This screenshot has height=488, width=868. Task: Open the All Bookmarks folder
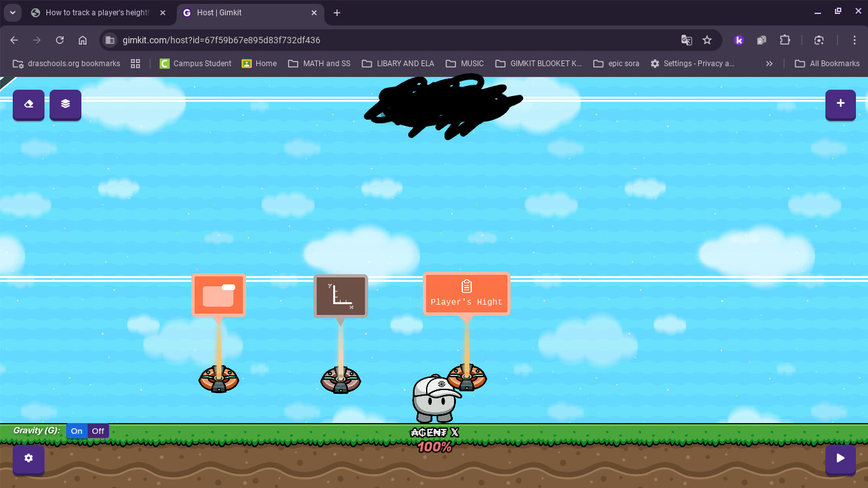[x=827, y=63]
